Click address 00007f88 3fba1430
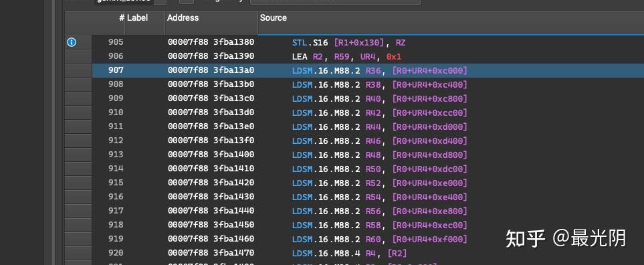The image size is (644, 265). point(211,196)
